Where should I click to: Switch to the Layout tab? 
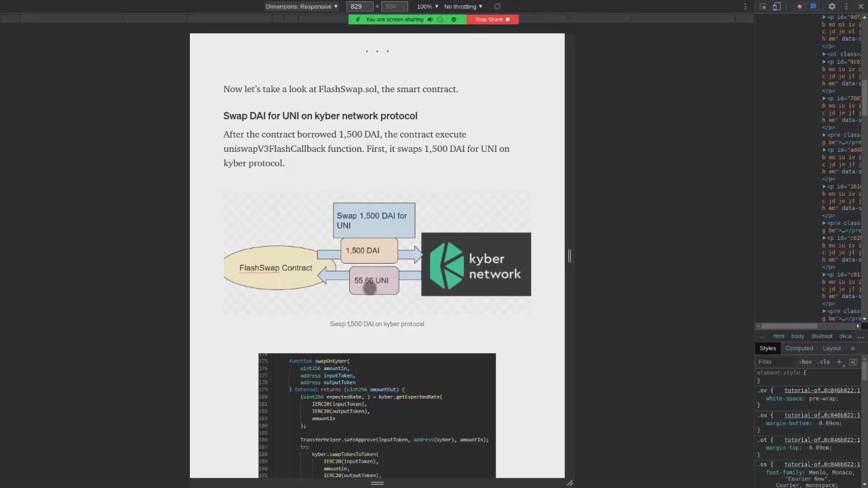832,348
